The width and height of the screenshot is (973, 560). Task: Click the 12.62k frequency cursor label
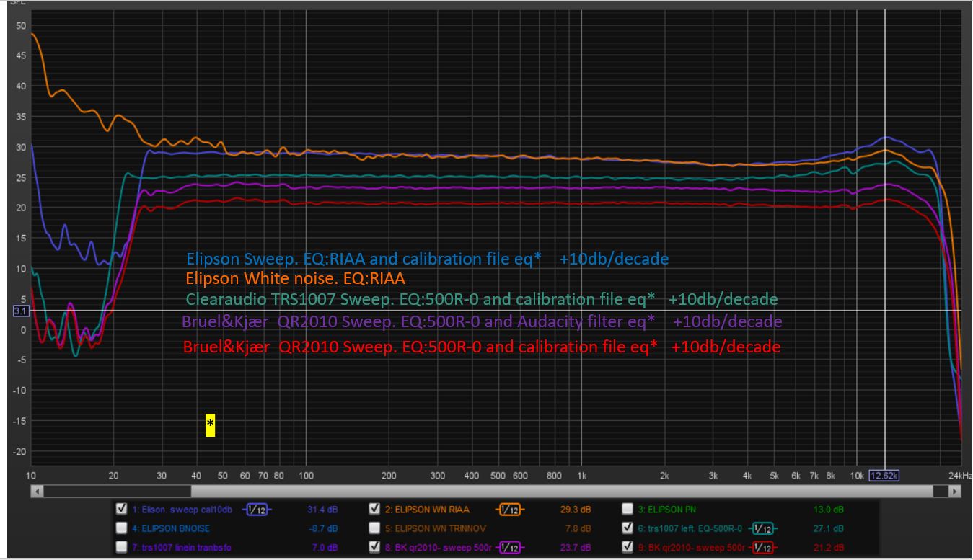pos(886,476)
